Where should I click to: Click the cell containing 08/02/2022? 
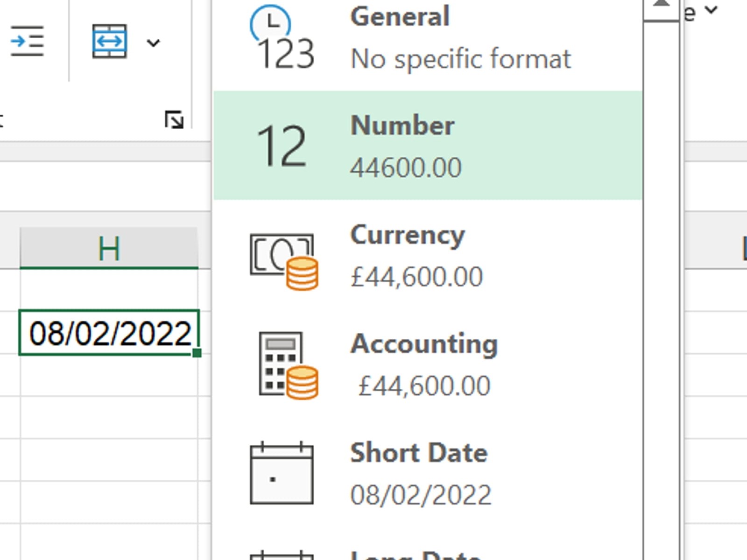(x=109, y=333)
